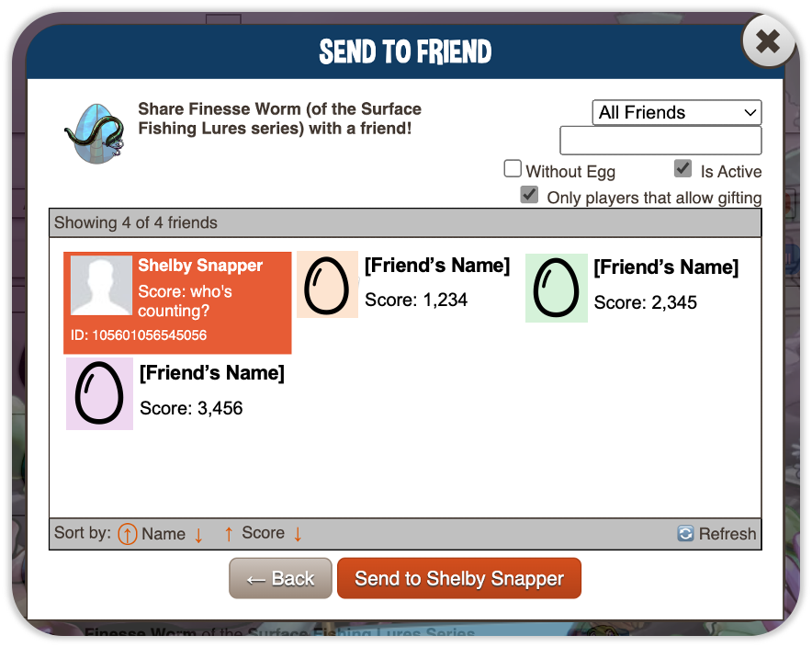The width and height of the screenshot is (812, 647).
Task: Click Send to Shelby Snapper button
Action: point(459,578)
